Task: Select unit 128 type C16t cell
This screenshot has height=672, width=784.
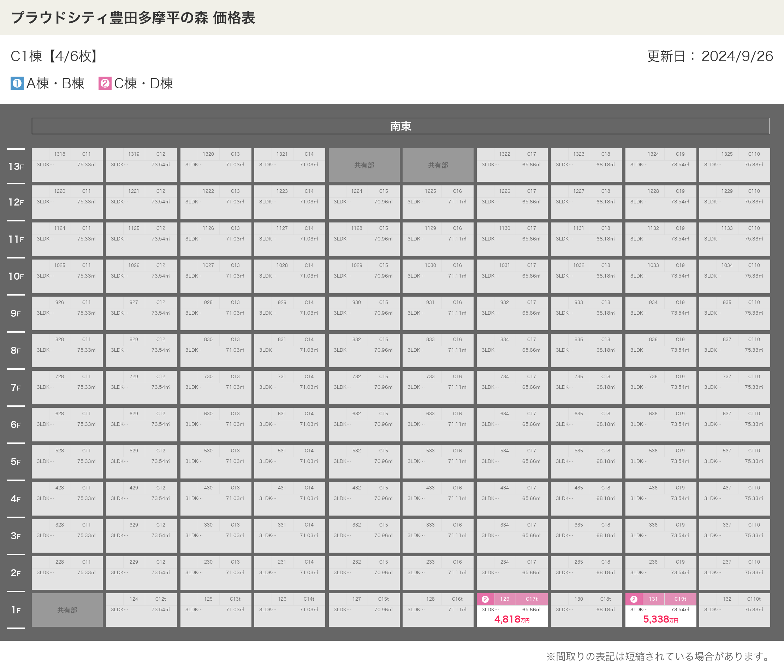Action: [438, 610]
